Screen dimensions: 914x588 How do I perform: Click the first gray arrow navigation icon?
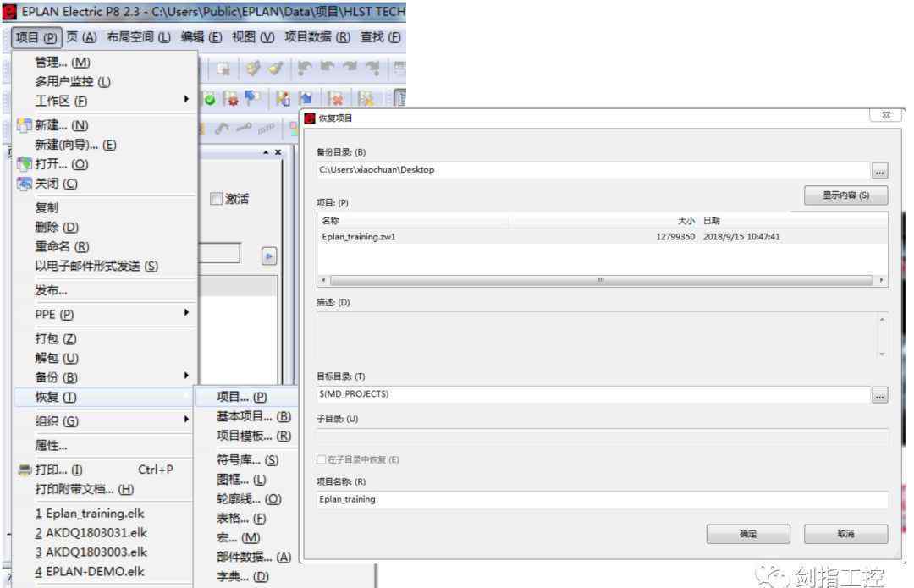tap(304, 69)
